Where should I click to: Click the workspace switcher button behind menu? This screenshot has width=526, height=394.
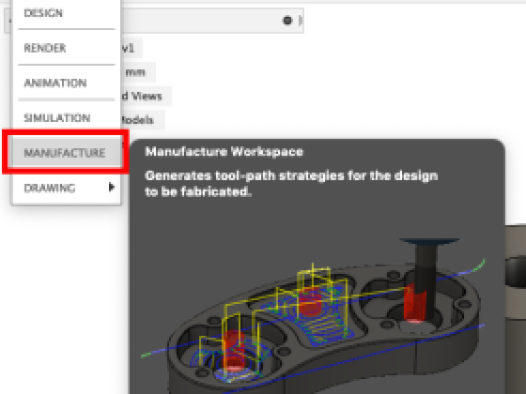8,20
